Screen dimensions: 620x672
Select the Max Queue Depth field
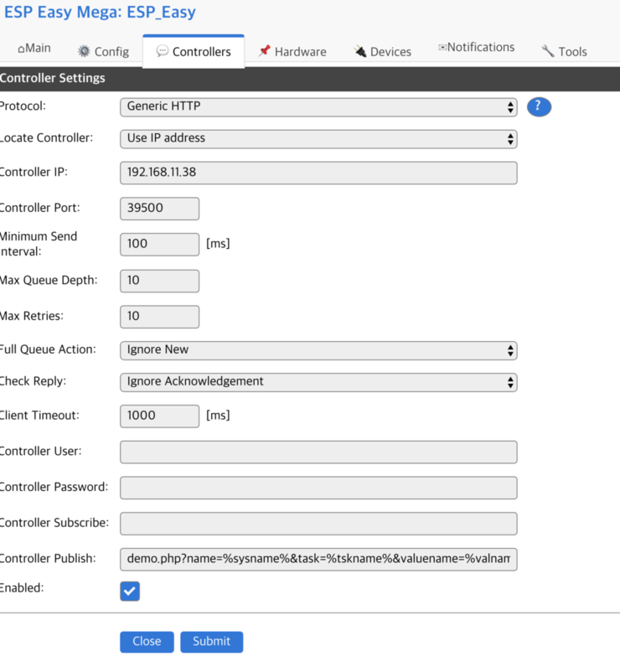tap(159, 281)
